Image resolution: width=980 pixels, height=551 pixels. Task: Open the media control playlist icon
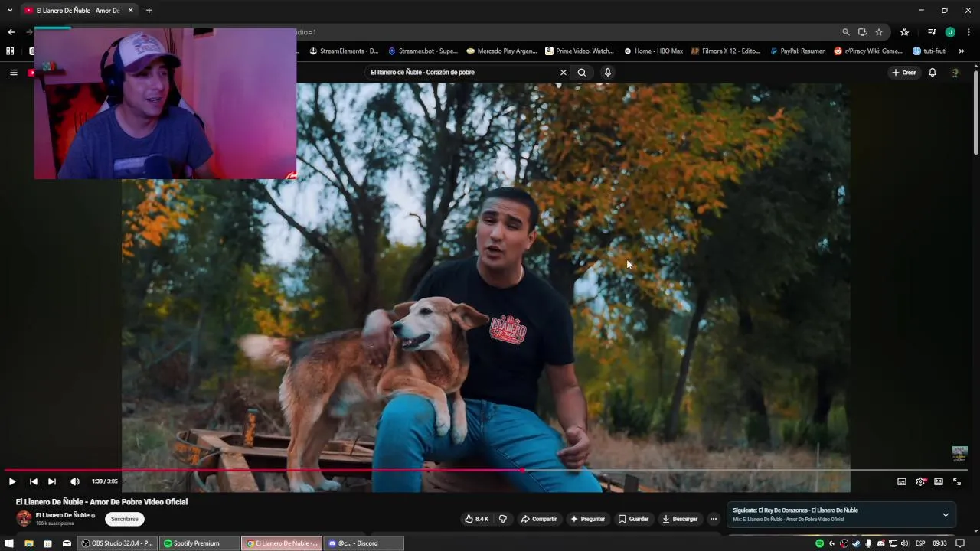point(932,32)
